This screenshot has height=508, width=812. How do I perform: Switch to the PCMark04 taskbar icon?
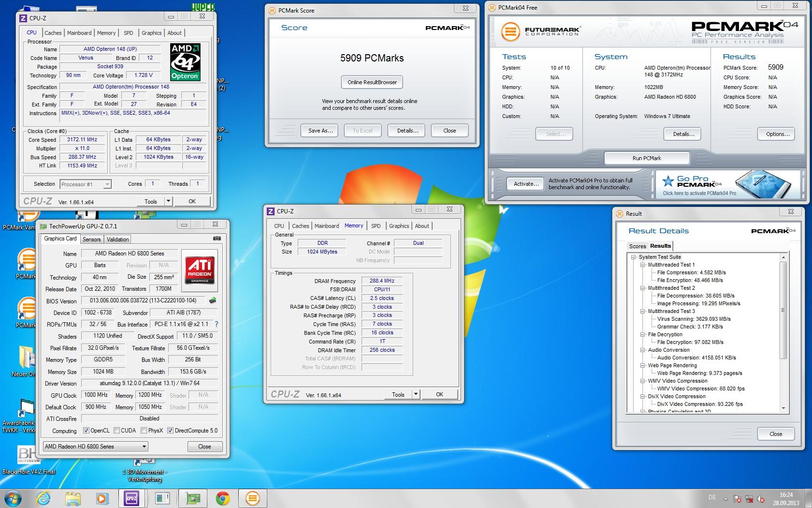(x=252, y=498)
